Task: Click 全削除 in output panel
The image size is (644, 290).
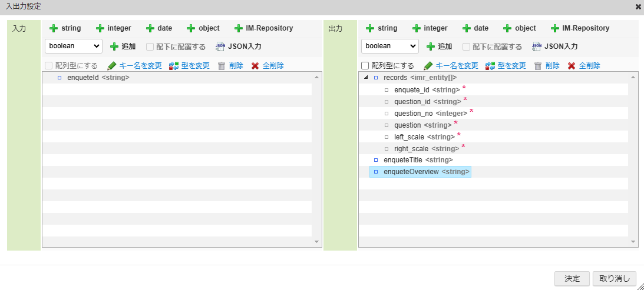Action: click(584, 66)
